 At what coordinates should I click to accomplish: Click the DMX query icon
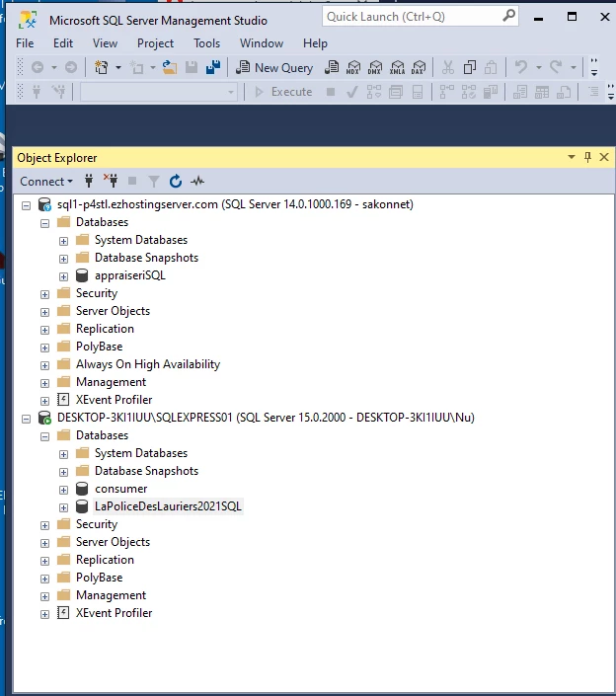(x=375, y=67)
